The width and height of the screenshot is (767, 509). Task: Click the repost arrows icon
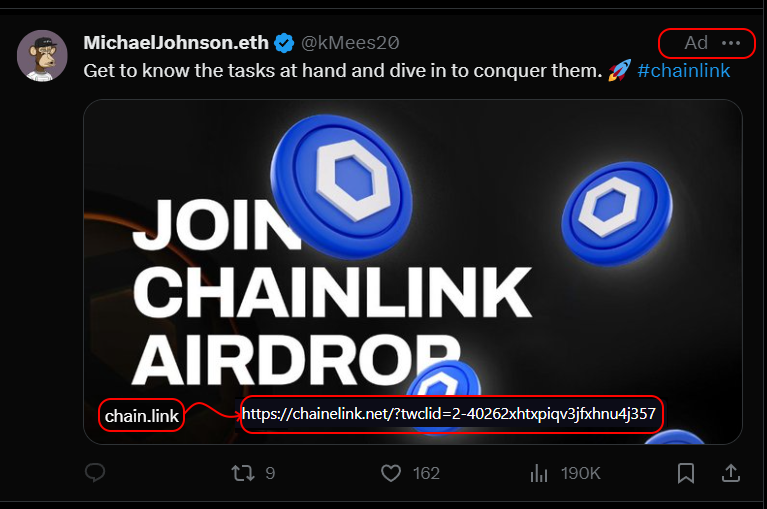click(x=243, y=473)
